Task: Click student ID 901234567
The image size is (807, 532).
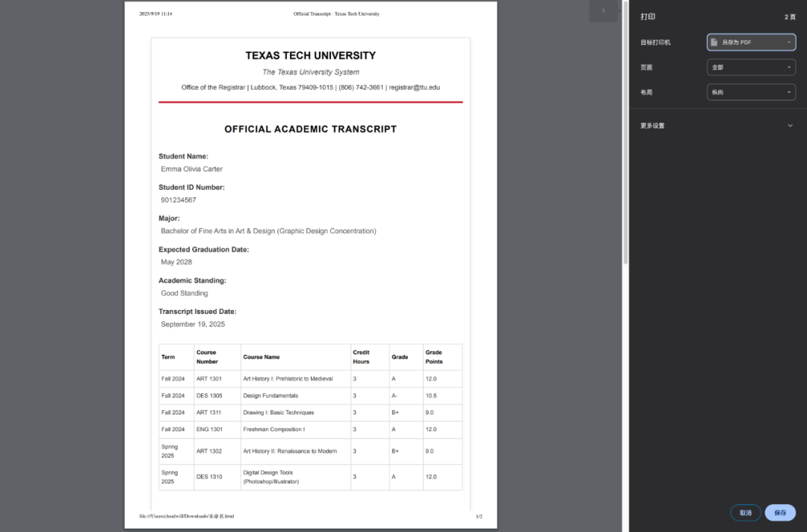Action: [178, 200]
